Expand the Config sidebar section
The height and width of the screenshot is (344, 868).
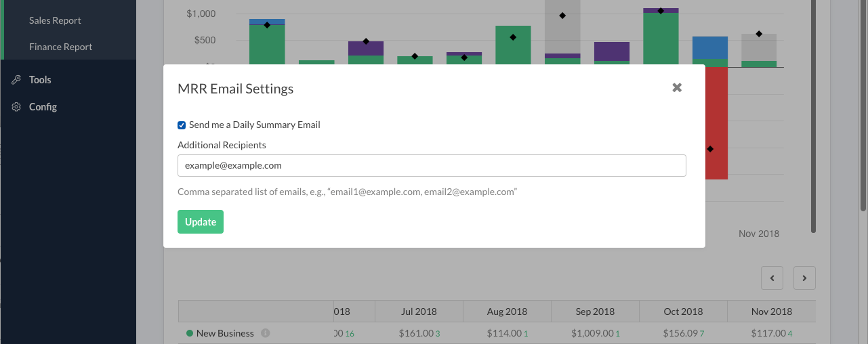[43, 107]
